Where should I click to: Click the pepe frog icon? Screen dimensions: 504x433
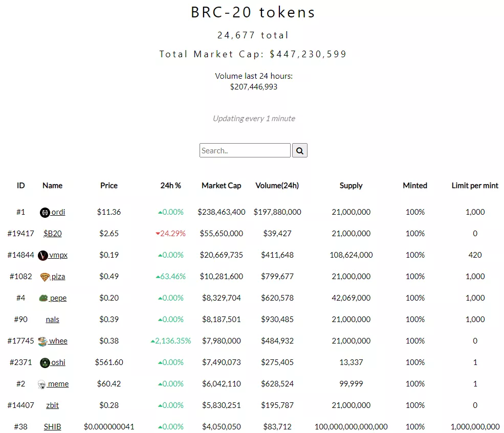coord(43,298)
